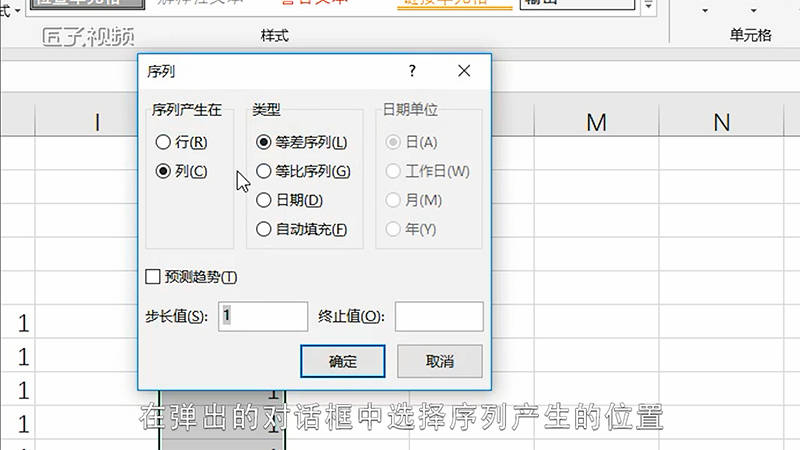Screen dimensions: 800x450
Task: Select the 日期(D) type option
Action: [264, 200]
